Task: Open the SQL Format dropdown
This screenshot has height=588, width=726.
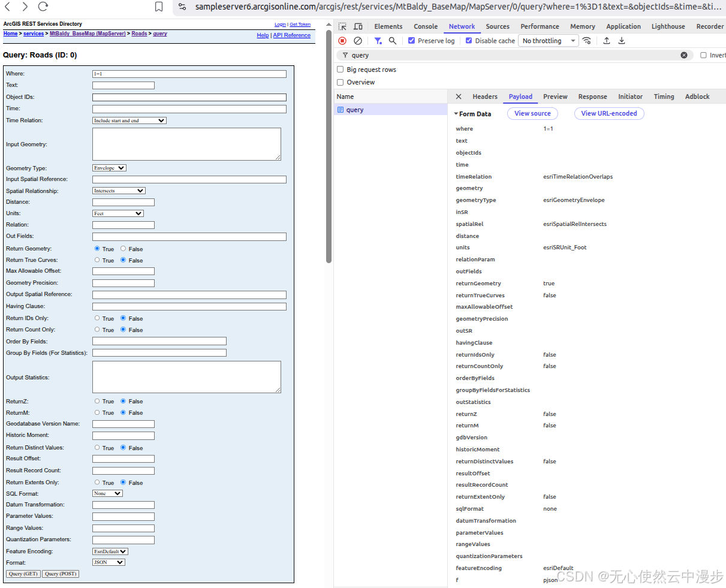Action: 107,493
